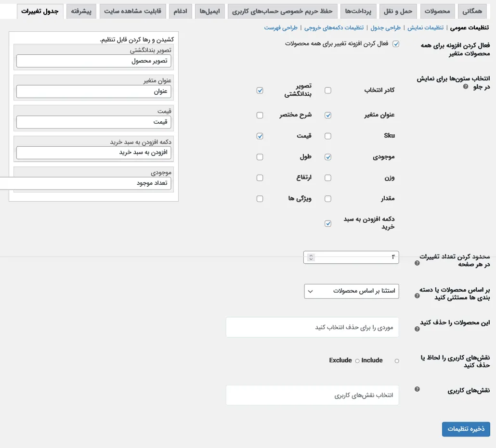The height and width of the screenshot is (448, 496).
Task: Enable the ویژگی ها column checkbox
Action: point(260,199)
